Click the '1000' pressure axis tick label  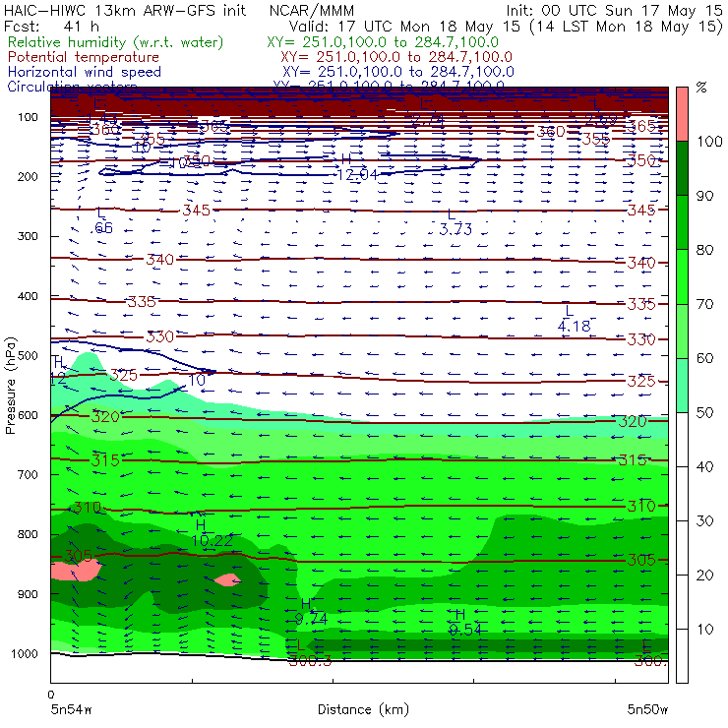25,653
